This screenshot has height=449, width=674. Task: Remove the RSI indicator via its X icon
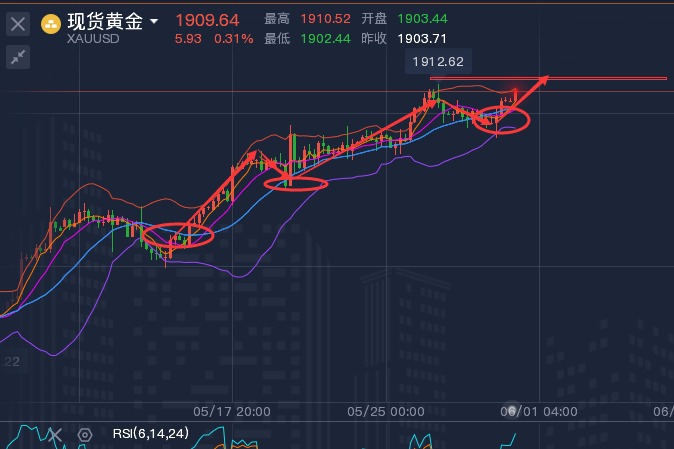point(56,434)
